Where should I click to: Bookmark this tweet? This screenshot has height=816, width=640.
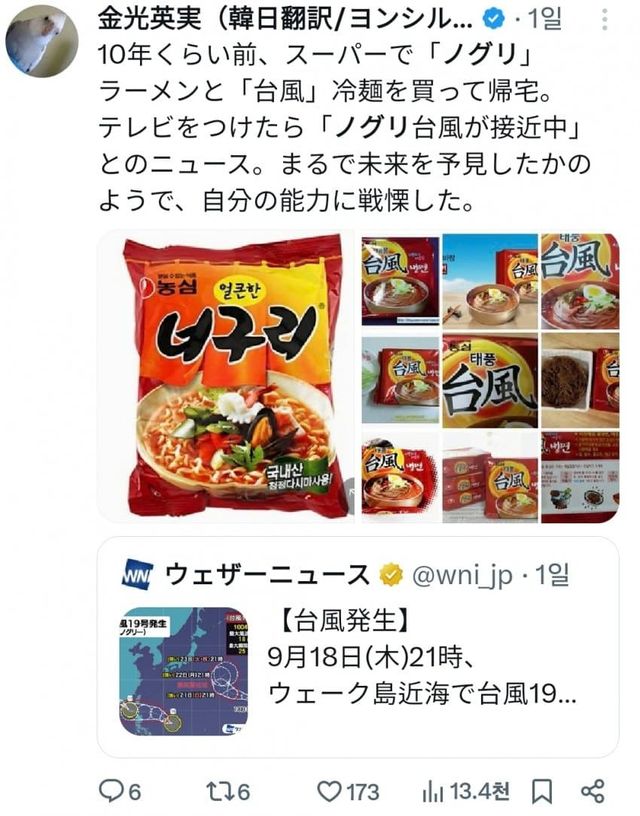pos(542,792)
